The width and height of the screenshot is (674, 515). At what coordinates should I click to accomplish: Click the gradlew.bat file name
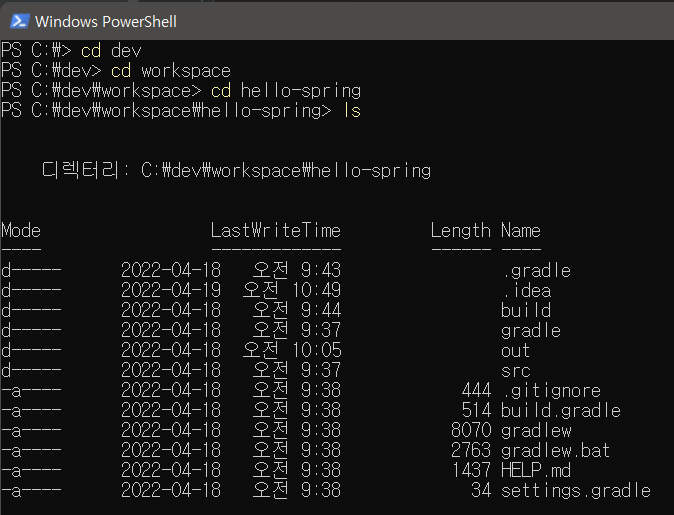[556, 450]
